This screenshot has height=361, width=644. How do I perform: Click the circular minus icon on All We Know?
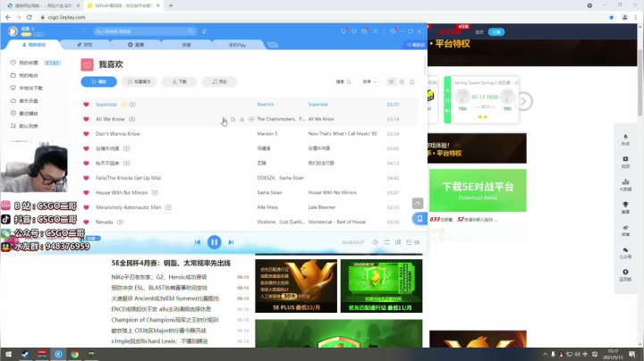(251, 119)
